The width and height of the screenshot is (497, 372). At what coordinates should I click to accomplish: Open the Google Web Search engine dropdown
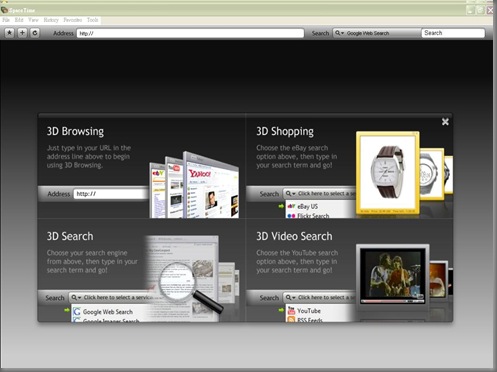coord(376,33)
